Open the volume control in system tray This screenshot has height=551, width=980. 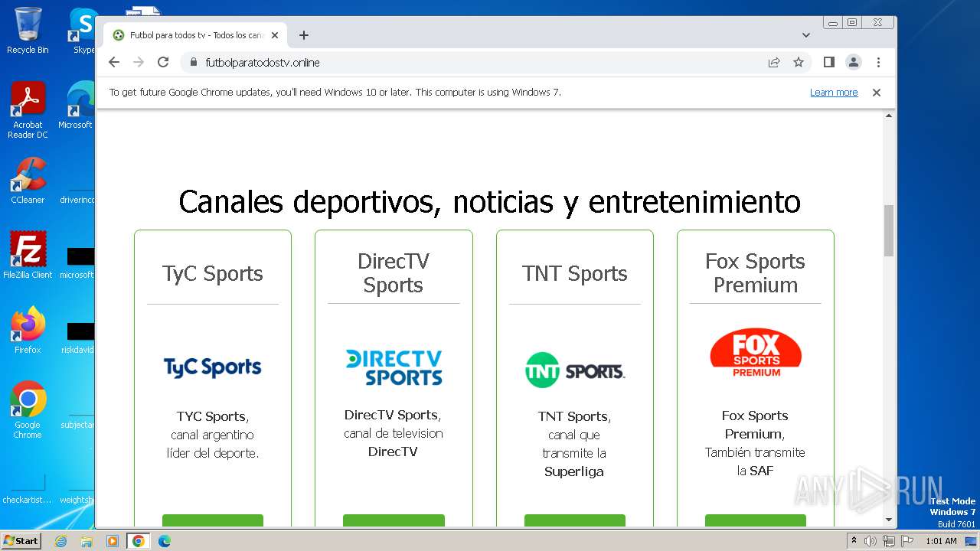coord(871,541)
